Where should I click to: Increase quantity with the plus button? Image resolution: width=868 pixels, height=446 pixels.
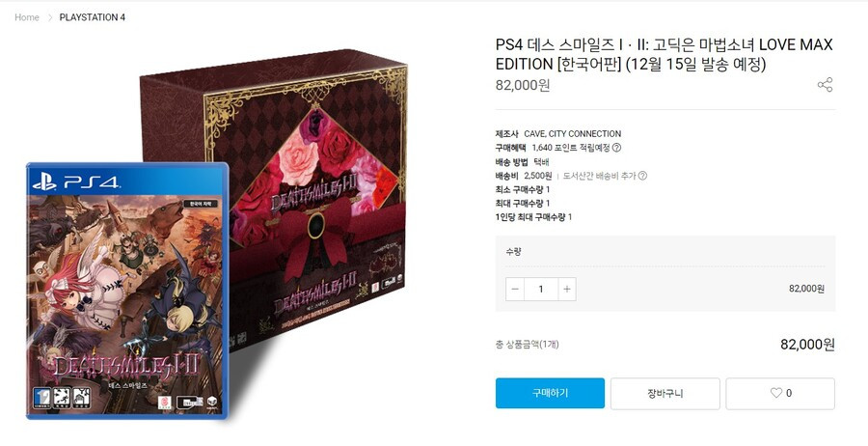[x=566, y=290]
